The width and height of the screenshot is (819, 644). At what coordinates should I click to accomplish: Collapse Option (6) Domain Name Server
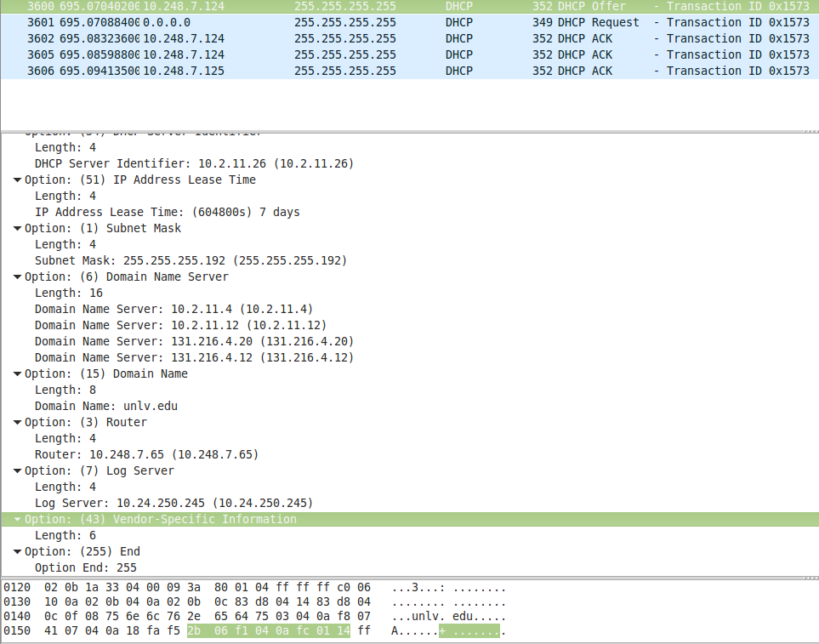click(16, 276)
